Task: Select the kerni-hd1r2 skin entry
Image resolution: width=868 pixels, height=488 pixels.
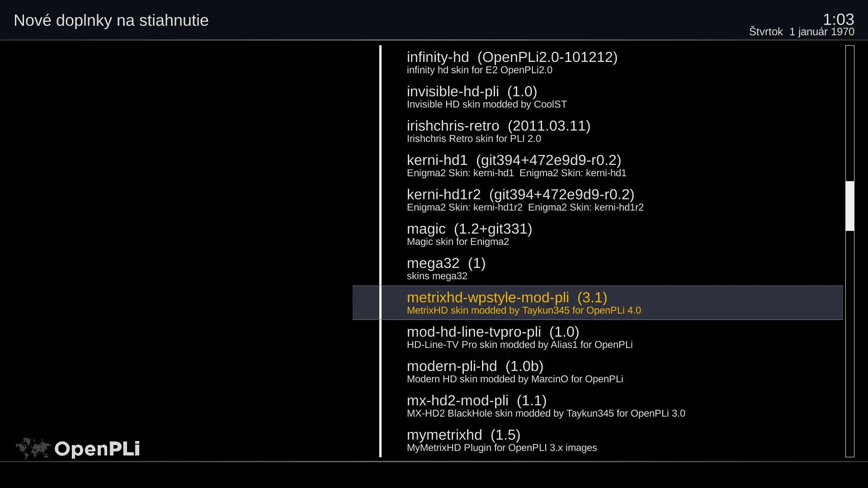Action: pyautogui.click(x=598, y=200)
